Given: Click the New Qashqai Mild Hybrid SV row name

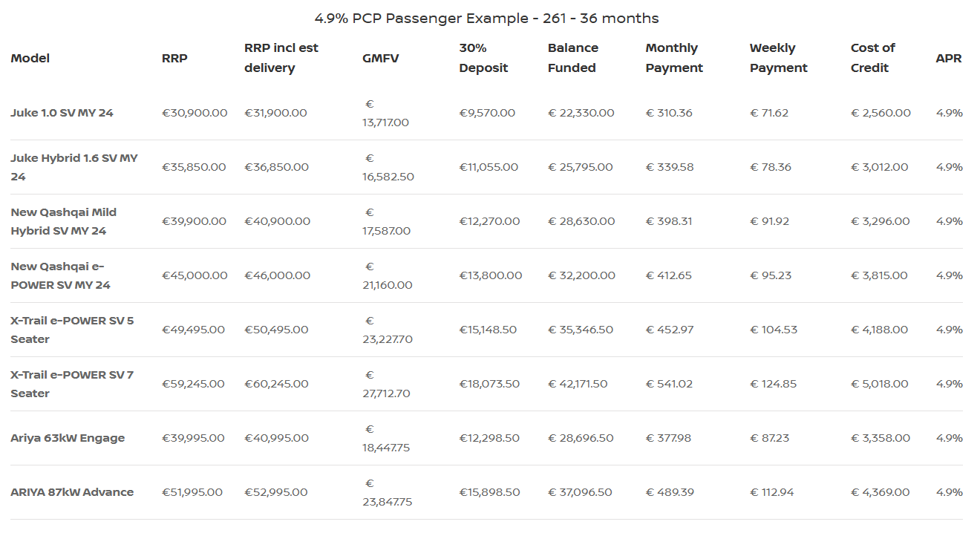Looking at the screenshot, I should 63,221.
